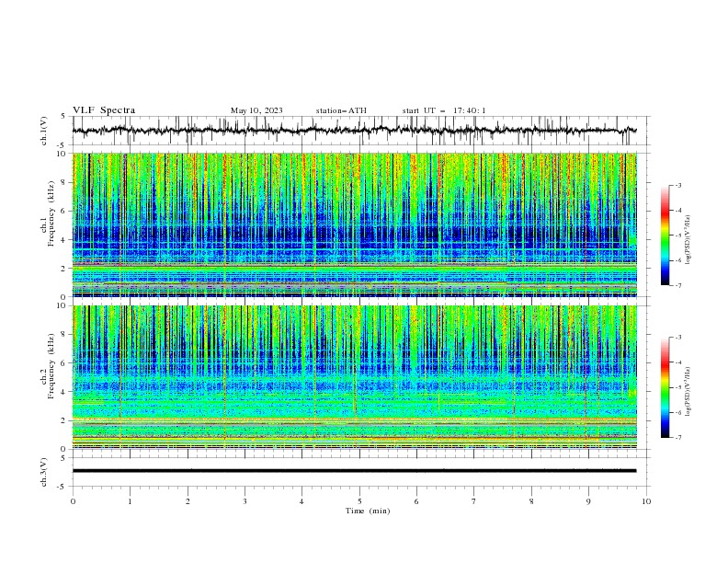Click the "0" tick on the time axis

point(73,501)
